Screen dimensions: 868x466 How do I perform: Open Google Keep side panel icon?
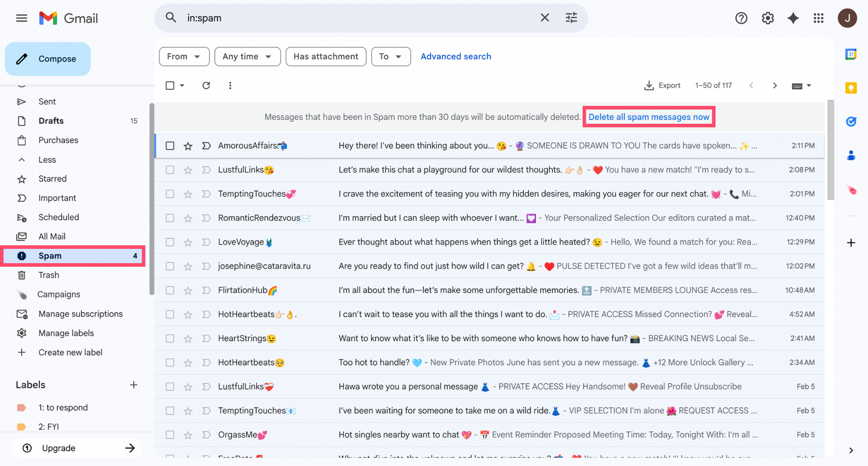coord(850,88)
